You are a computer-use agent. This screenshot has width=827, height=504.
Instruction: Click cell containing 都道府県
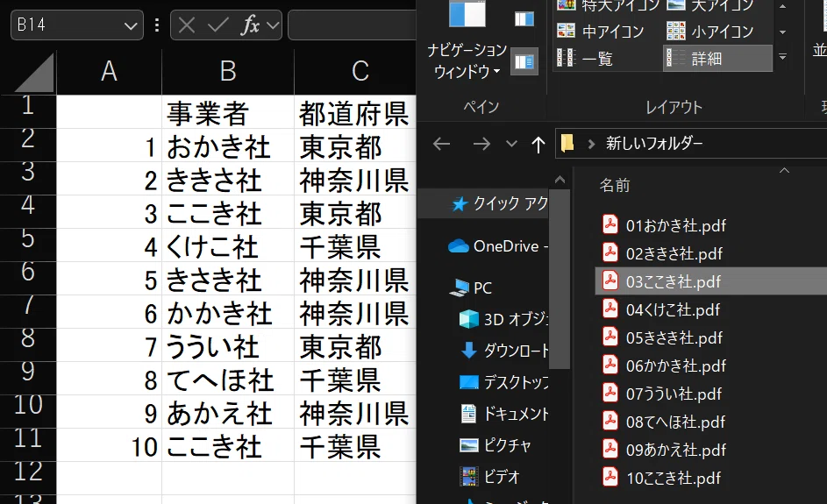click(x=355, y=113)
